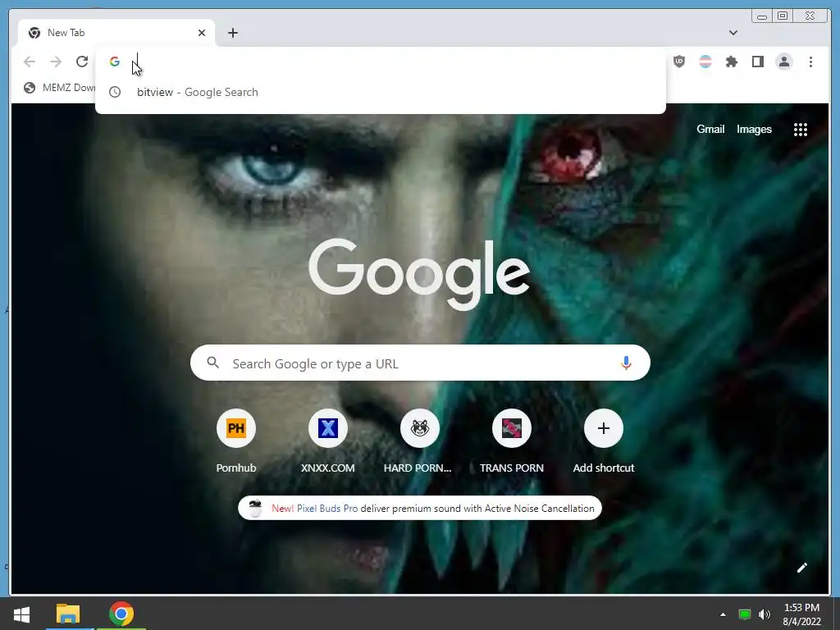Focus the Search Google or type a URL box

click(x=420, y=363)
